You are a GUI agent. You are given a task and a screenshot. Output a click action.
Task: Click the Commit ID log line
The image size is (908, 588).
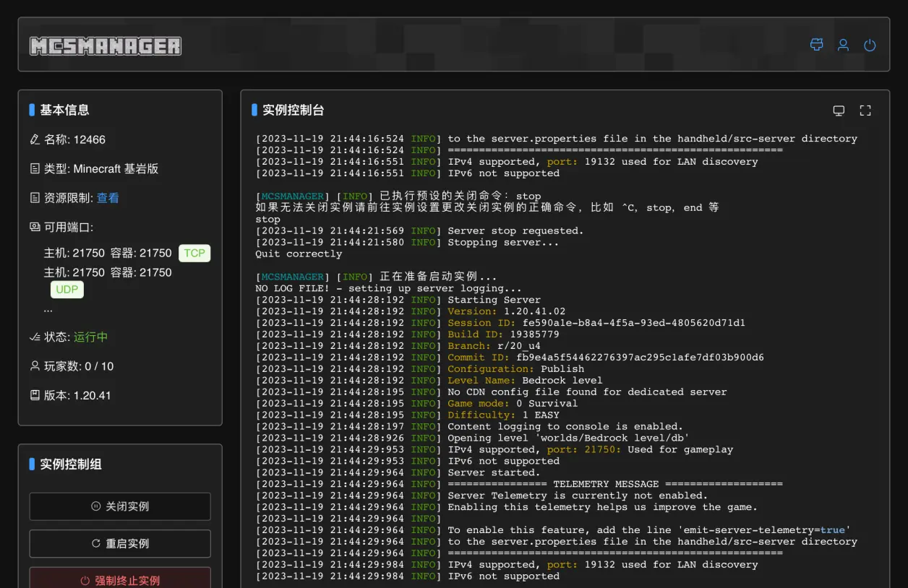tap(510, 358)
